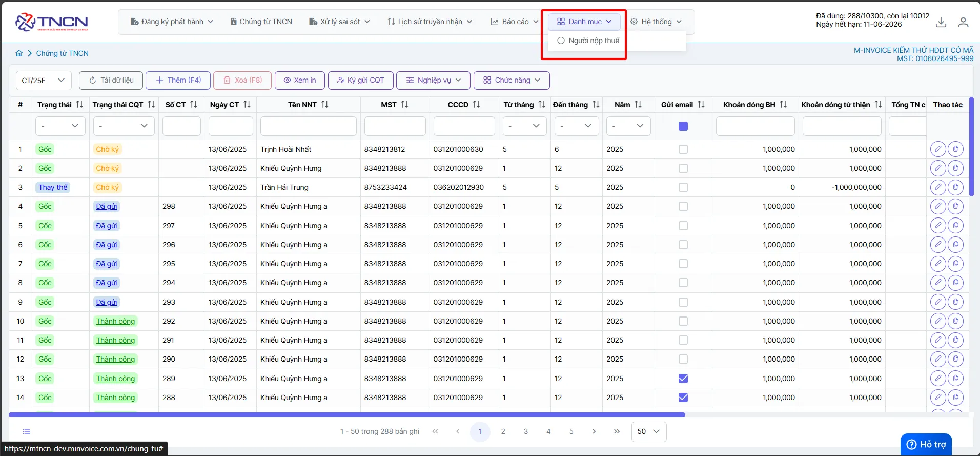Click the horizontal table scrollbar
The image size is (980, 456).
coord(347,414)
